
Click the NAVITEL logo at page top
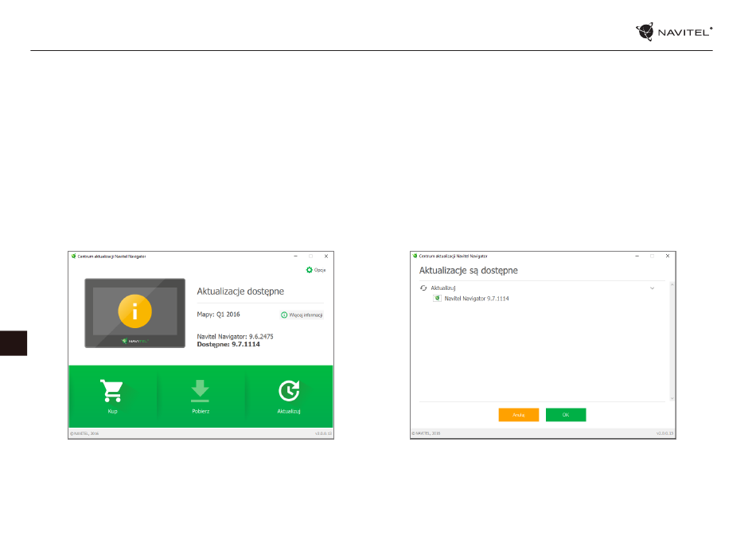coord(673,32)
